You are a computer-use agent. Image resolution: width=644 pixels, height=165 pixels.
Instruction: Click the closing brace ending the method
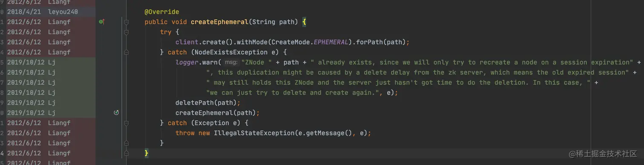click(x=147, y=153)
